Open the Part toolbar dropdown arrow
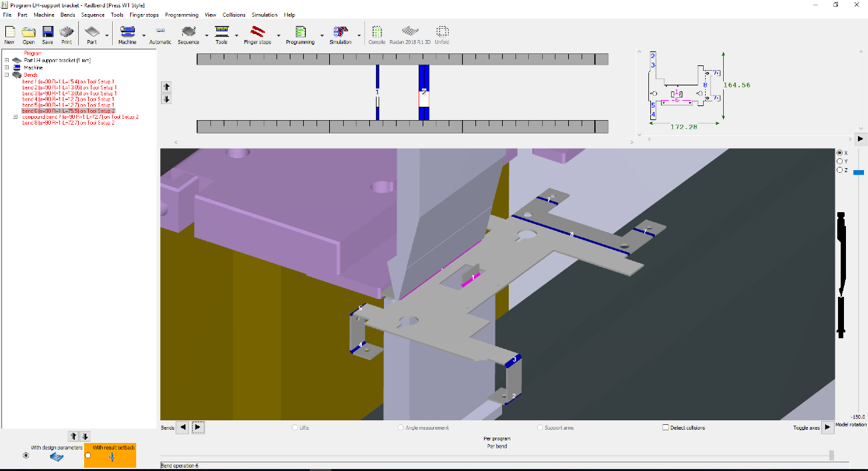Image resolution: width=868 pixels, height=471 pixels. [107, 35]
